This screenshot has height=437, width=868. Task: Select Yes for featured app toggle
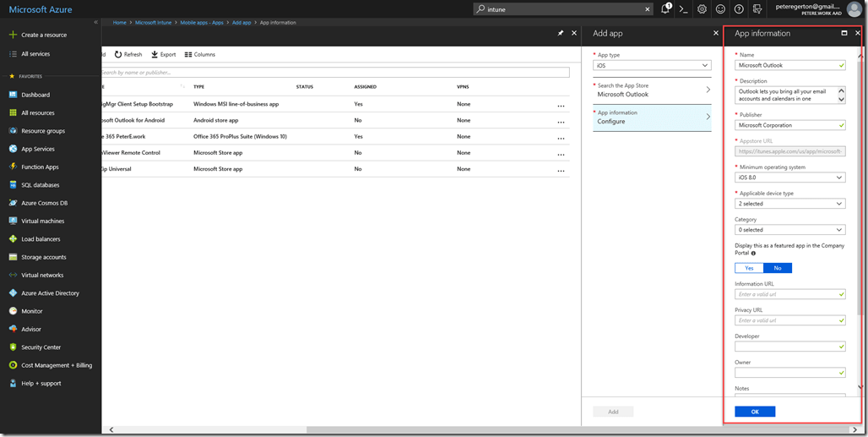(749, 268)
